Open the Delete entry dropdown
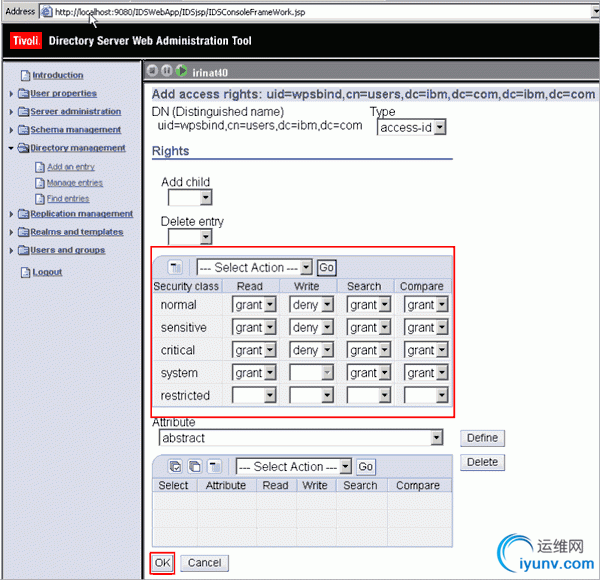The height and width of the screenshot is (580, 600). tap(190, 237)
